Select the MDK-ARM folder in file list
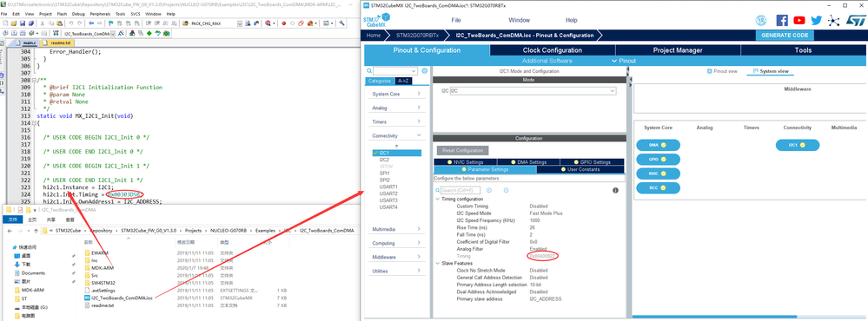 click(103, 268)
